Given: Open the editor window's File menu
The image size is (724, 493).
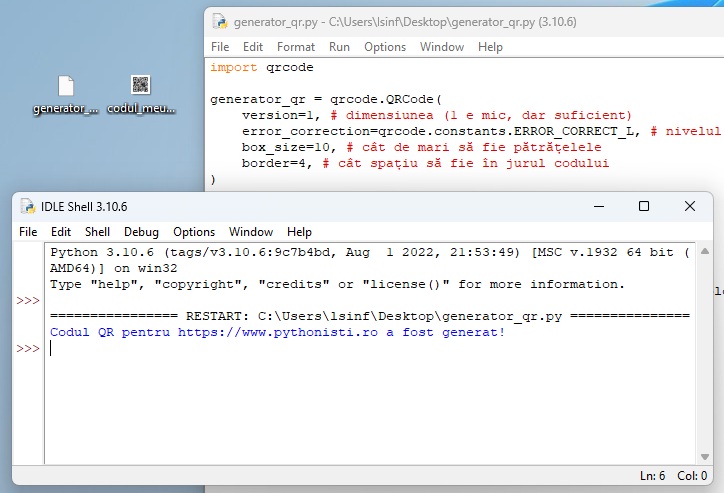Looking at the screenshot, I should (220, 47).
